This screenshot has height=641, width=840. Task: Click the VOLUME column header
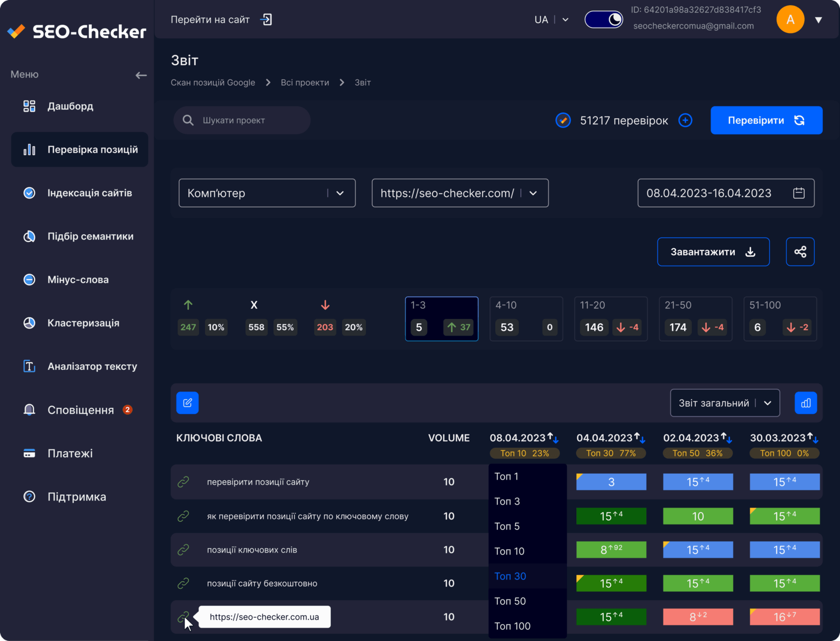(449, 438)
